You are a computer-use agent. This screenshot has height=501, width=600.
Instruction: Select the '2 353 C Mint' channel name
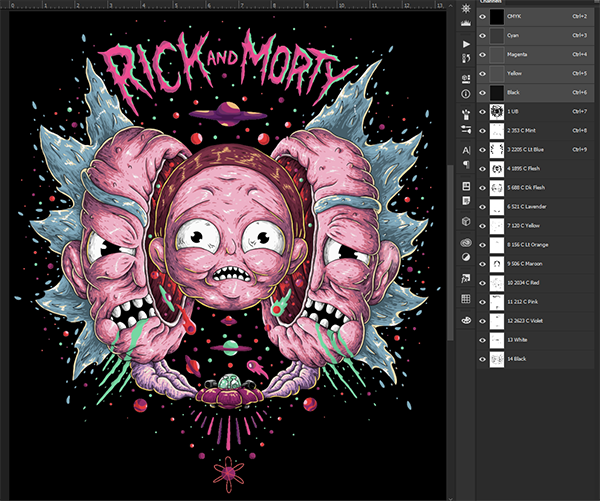point(521,131)
